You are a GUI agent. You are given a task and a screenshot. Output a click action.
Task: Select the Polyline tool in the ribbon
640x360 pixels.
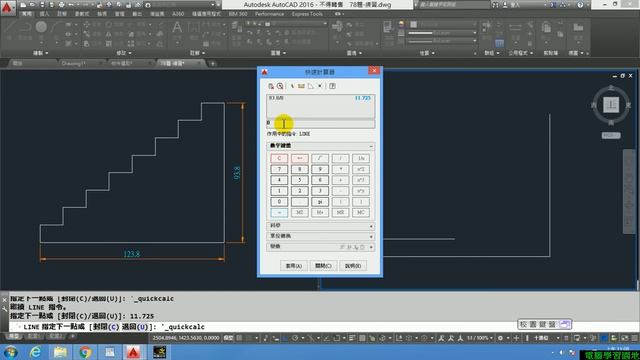25,27
